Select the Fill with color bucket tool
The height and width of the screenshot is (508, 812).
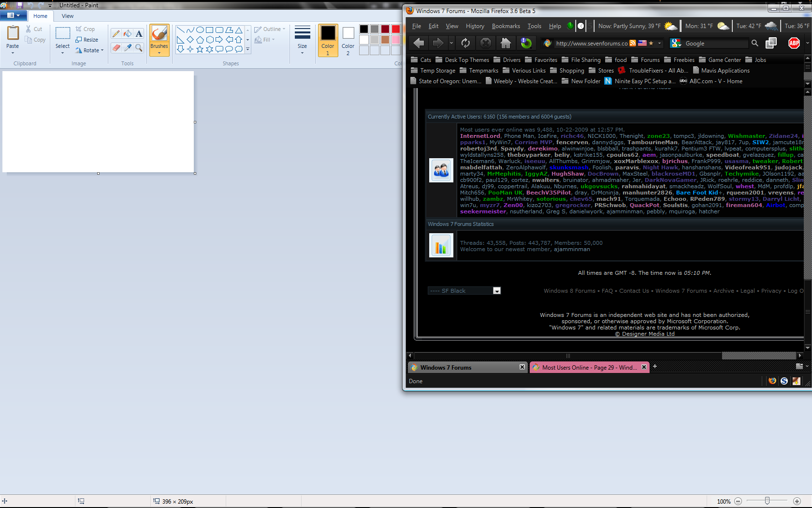[x=128, y=34]
